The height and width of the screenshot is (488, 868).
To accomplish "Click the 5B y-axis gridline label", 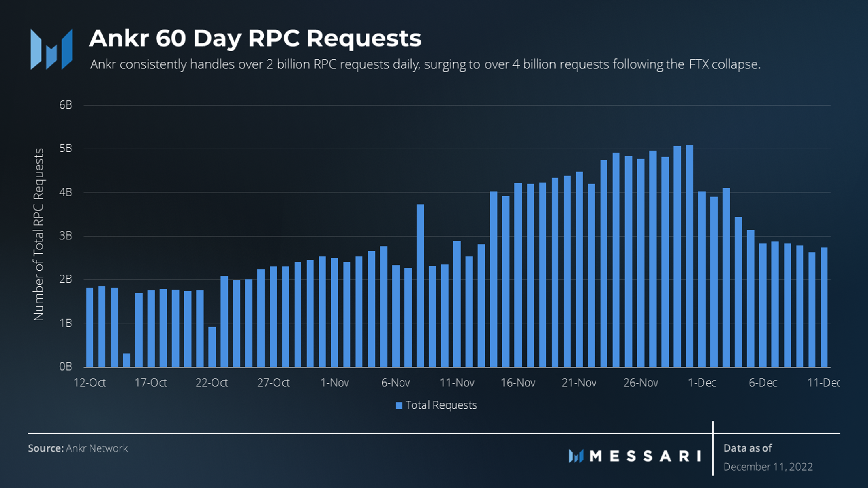I will click(x=66, y=149).
